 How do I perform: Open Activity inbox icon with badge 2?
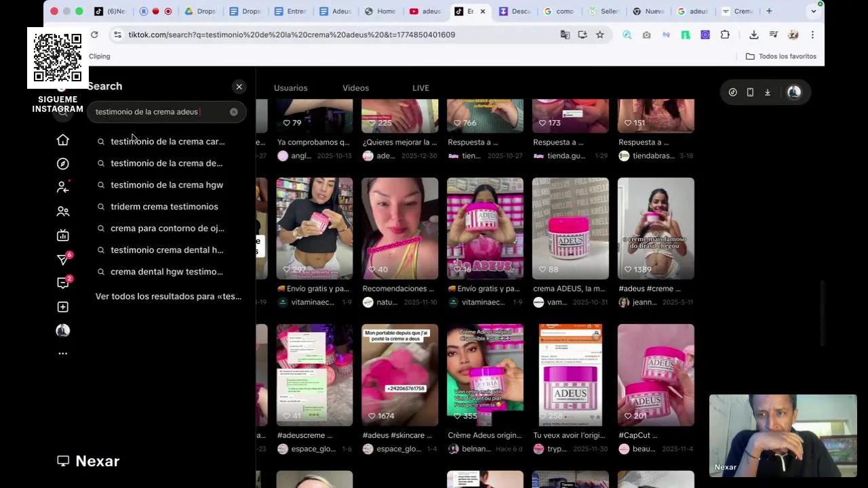coord(62,283)
